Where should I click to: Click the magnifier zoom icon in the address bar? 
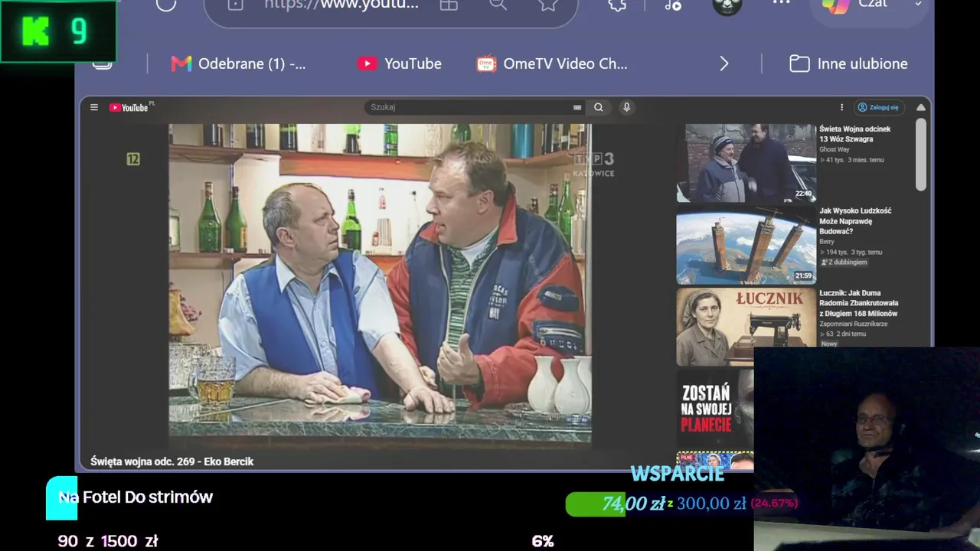498,4
